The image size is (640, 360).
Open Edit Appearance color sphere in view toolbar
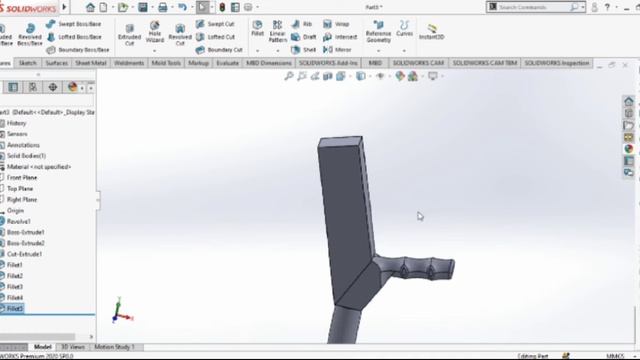[x=400, y=76]
